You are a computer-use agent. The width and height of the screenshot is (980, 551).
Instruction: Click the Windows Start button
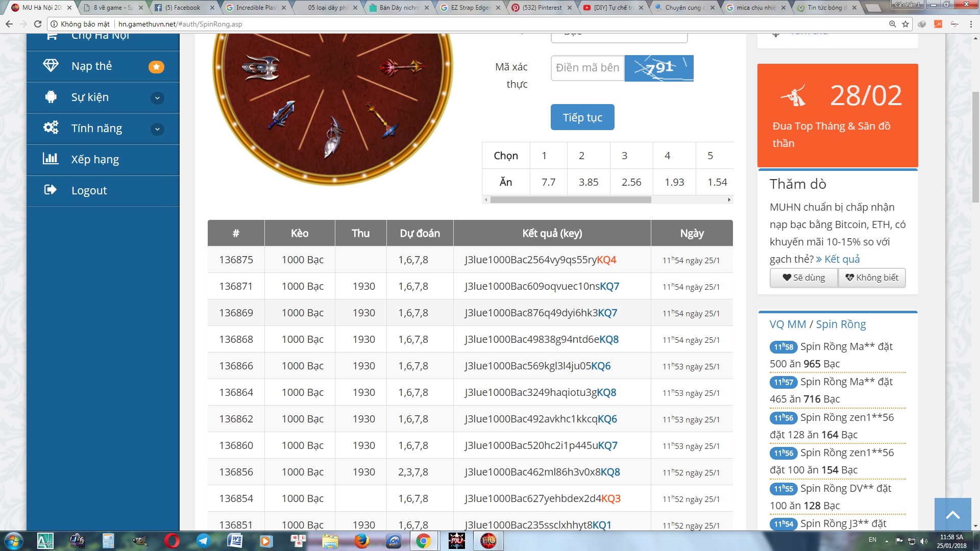[x=14, y=541]
